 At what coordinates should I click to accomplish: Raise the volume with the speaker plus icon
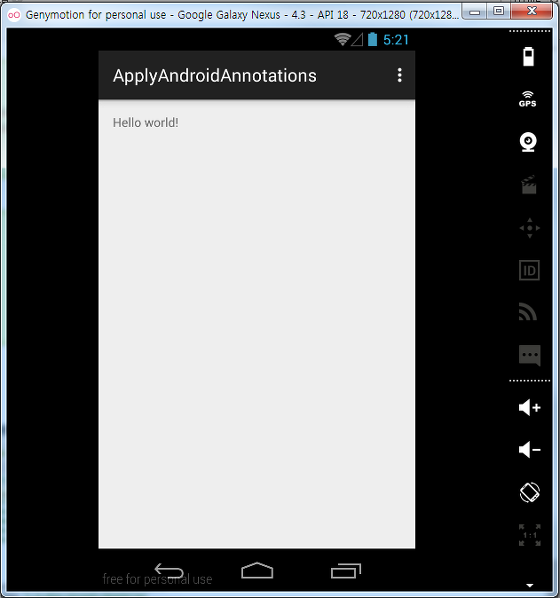tap(530, 408)
